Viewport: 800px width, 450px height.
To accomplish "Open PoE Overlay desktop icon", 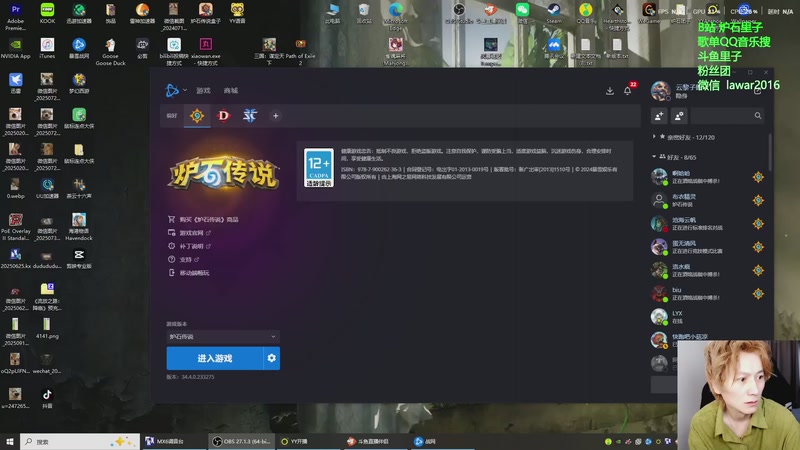I will 15,227.
